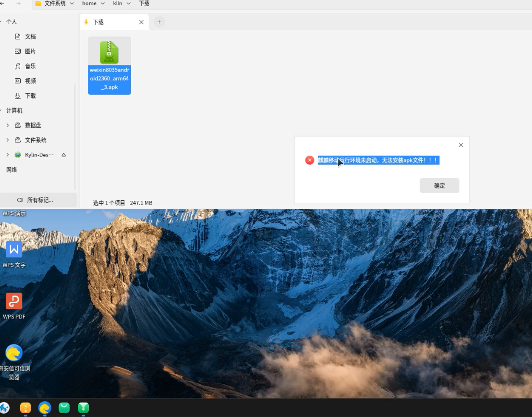Screen dimensions: 532x417
Task: Close the error dialog with X
Action: [461, 145]
